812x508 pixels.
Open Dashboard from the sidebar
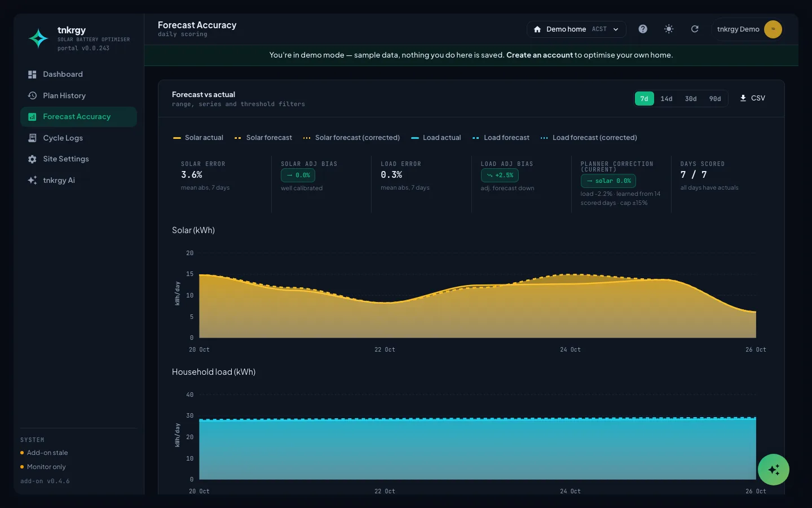(78, 75)
